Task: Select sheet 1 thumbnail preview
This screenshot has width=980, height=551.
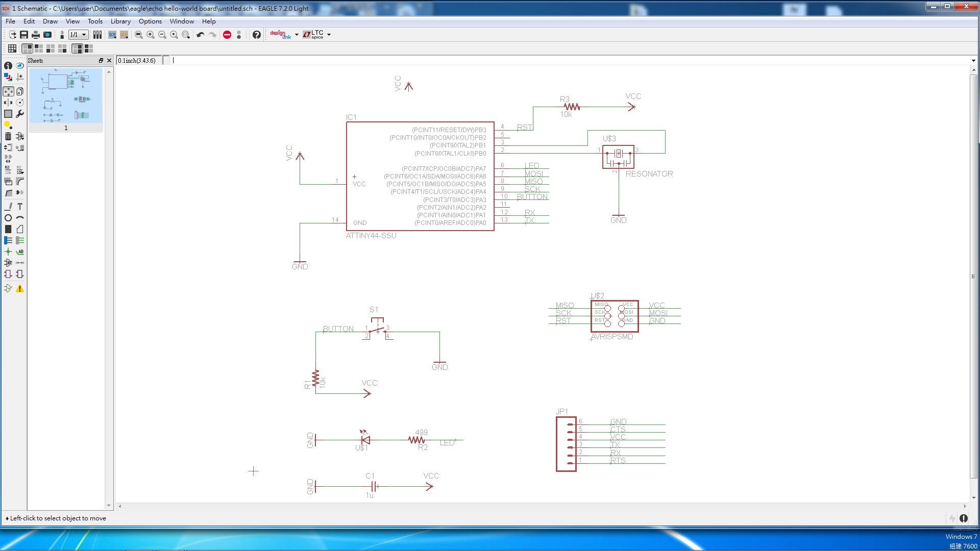Action: tap(66, 96)
